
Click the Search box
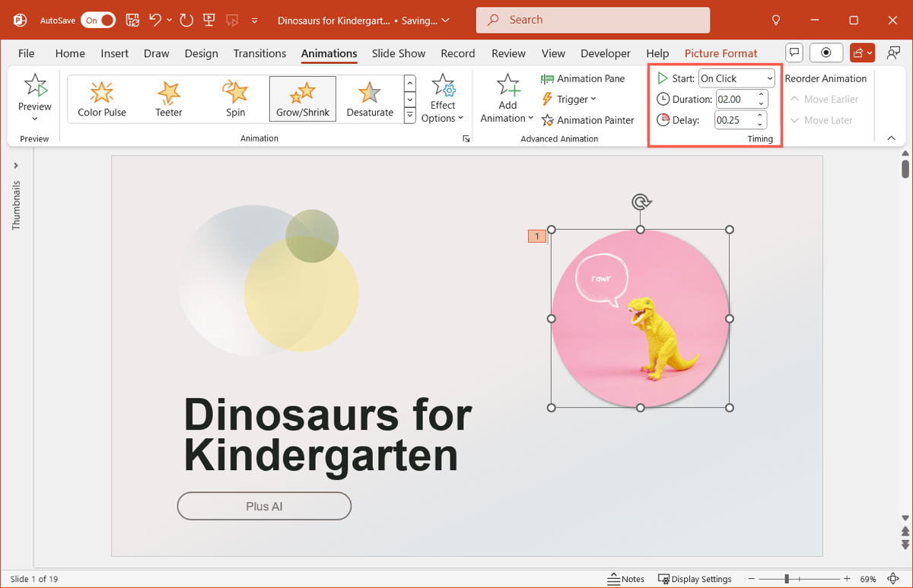click(x=593, y=20)
